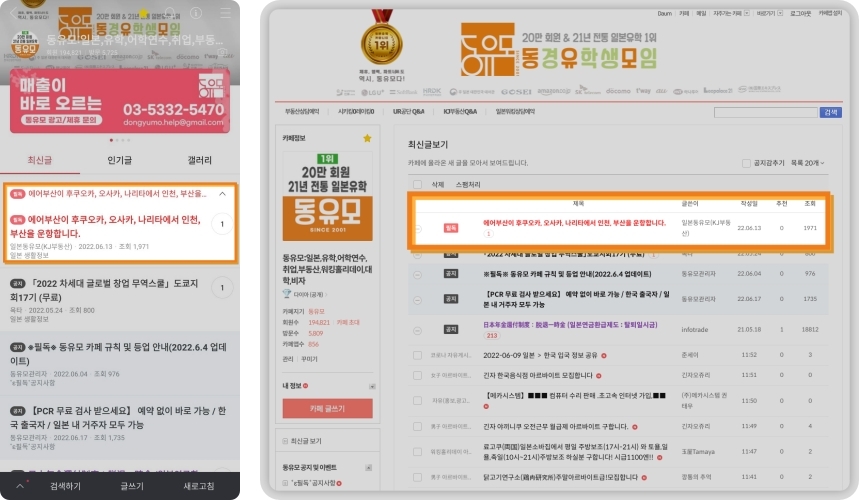Open 필독 공지사항 board in sidebar
The image size is (859, 500).
point(312,483)
